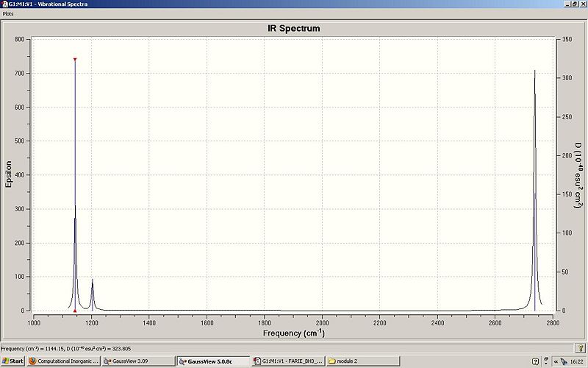Click the GaussView window icon in title bar
Viewport: 588px width, 368px height.
click(x=5, y=4)
